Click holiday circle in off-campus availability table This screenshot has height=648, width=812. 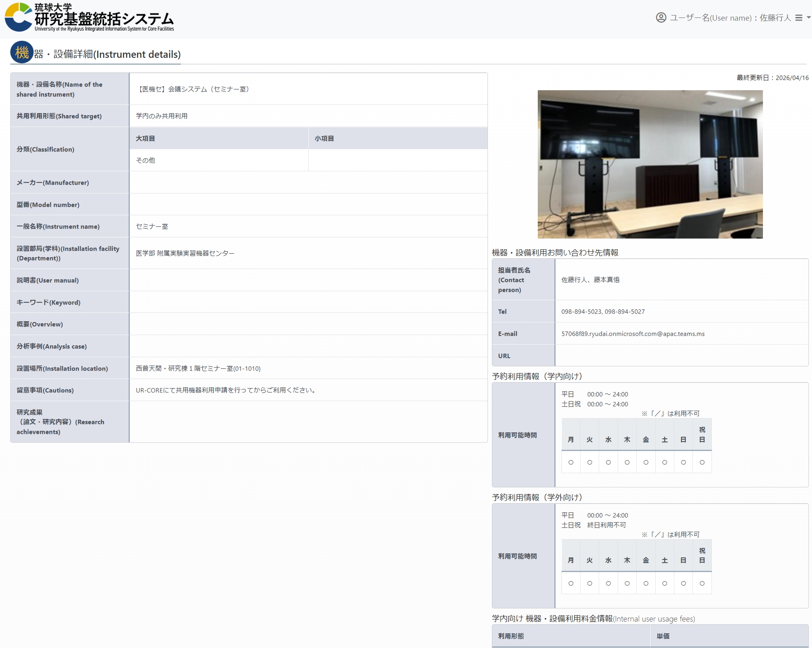[x=702, y=583]
